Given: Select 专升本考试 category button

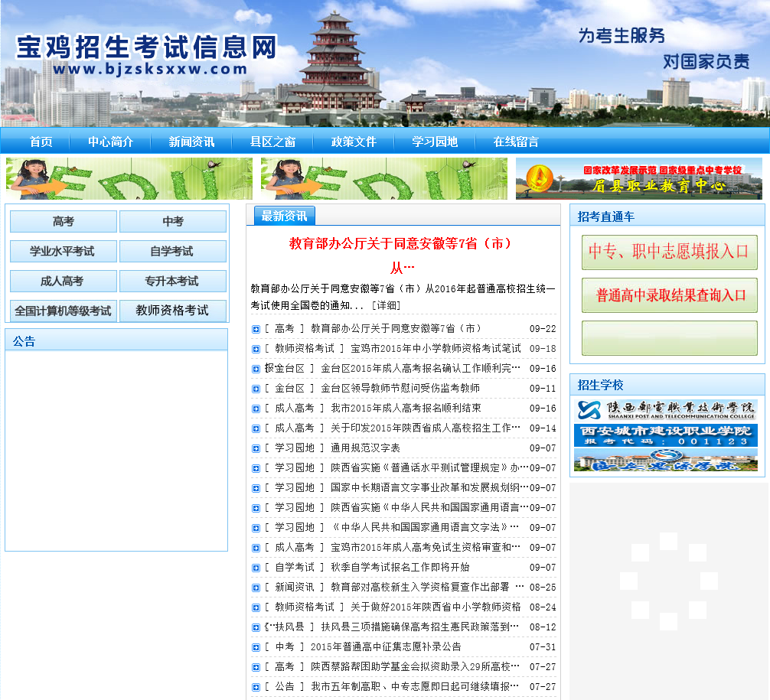Looking at the screenshot, I should coord(173,282).
